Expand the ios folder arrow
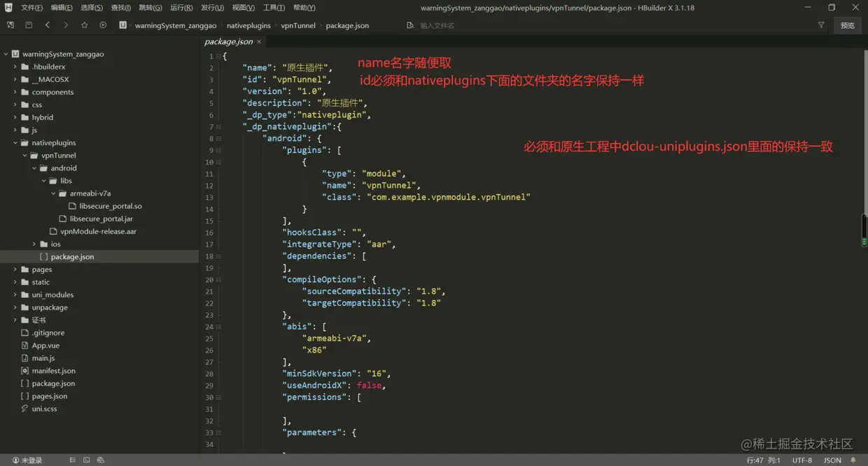Viewport: 868px width, 466px height. click(x=34, y=244)
